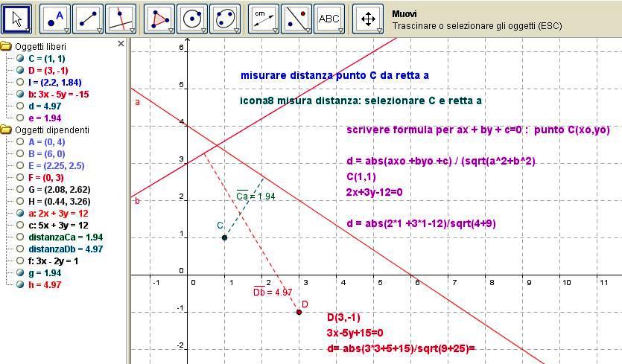This screenshot has width=622, height=364.
Task: Toggle visibility of h = 4.97
Action: tap(20, 284)
